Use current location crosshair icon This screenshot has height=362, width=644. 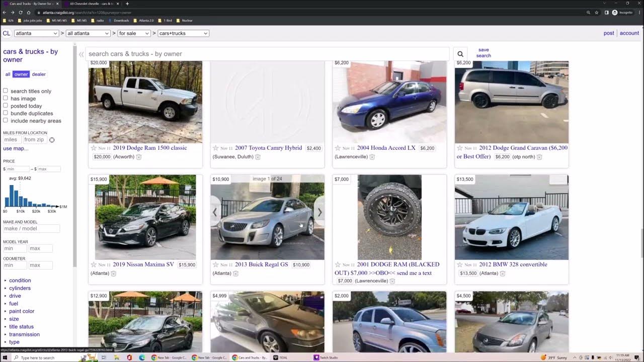(52, 140)
